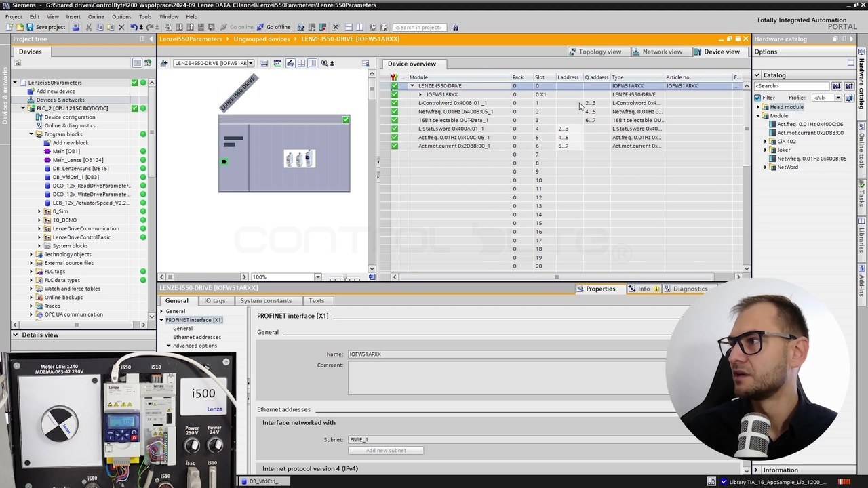This screenshot has width=868, height=488.
Task: Open the Diagnostics inspector tab
Action: pos(686,289)
